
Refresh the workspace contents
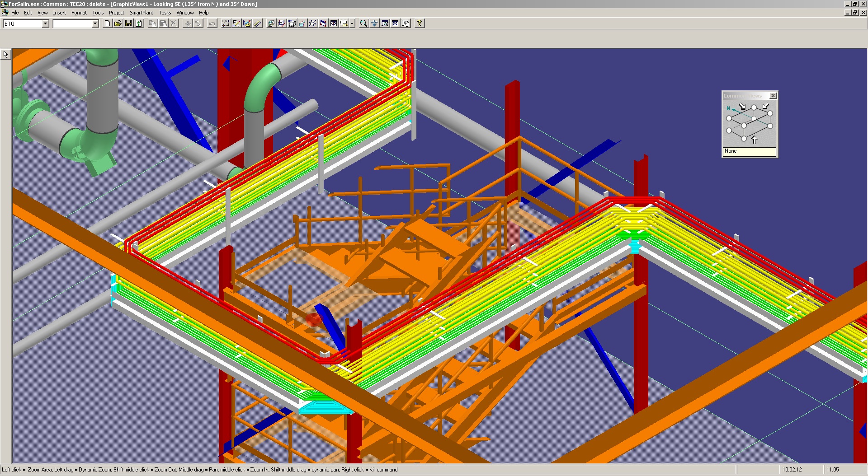(138, 23)
